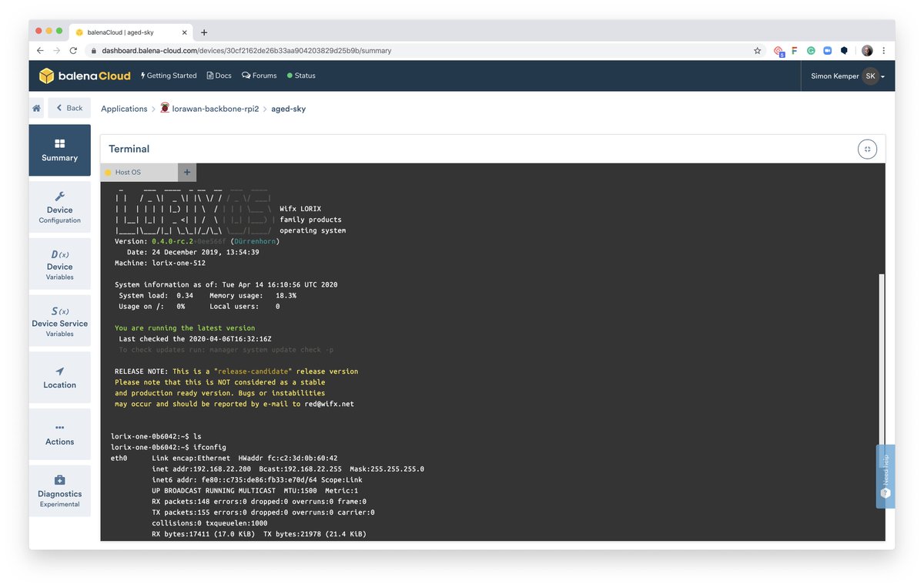Click browser forward arrow
Screen dimensions: 924x588
click(x=56, y=51)
